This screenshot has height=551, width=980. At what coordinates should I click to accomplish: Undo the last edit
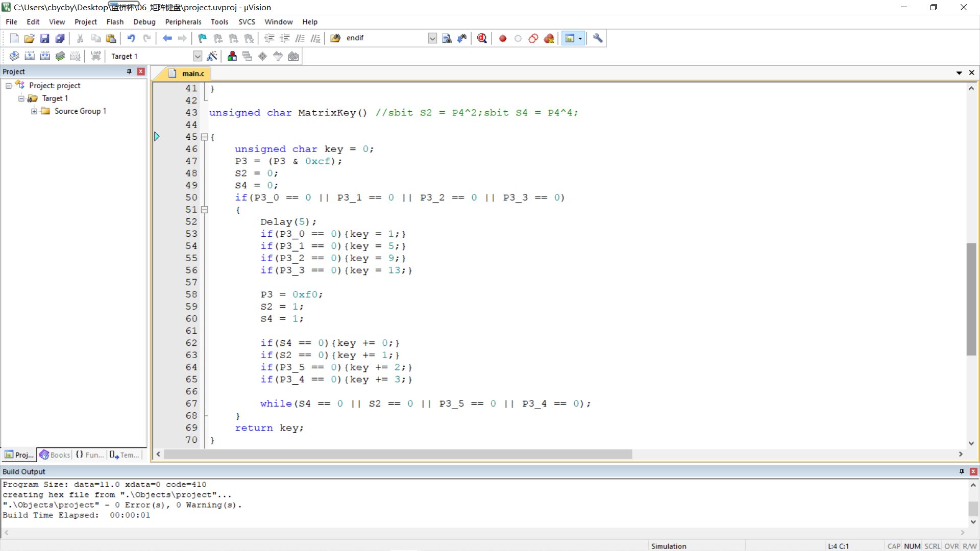131,38
